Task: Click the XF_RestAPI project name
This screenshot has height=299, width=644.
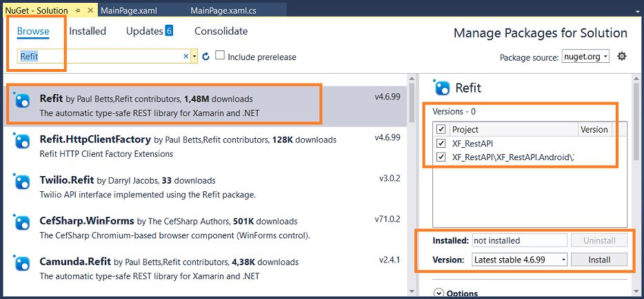Action: click(472, 144)
